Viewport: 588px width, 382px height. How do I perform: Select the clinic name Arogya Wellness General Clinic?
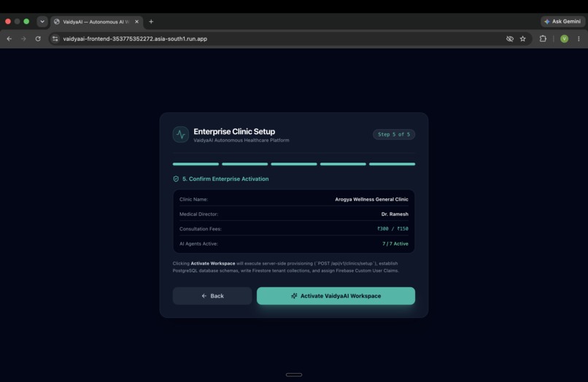[x=371, y=200]
